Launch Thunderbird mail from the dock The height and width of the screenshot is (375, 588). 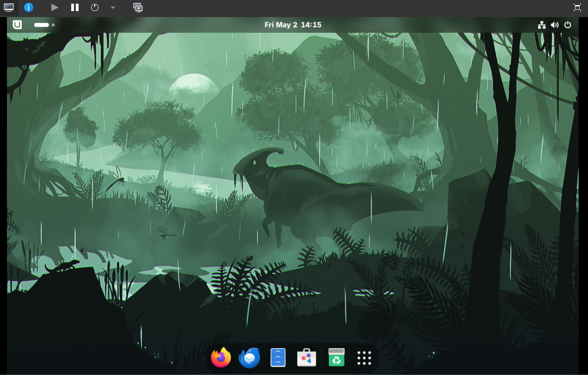coord(250,357)
